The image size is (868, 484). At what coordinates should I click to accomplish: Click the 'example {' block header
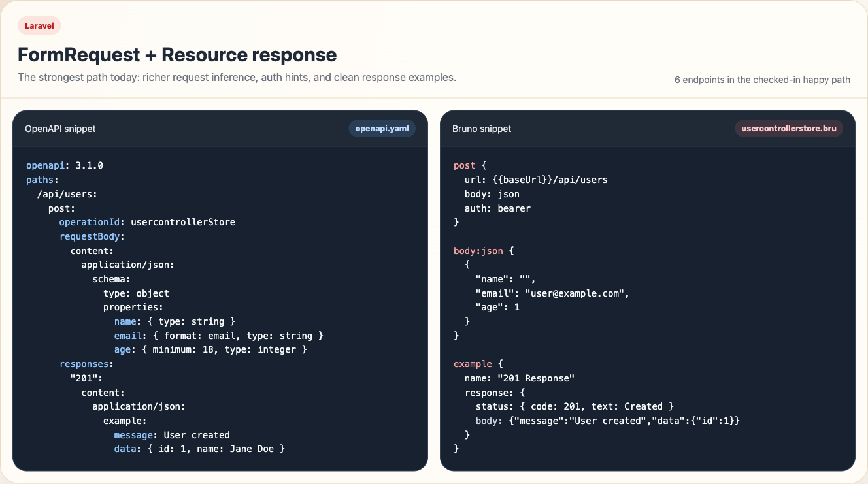click(478, 364)
